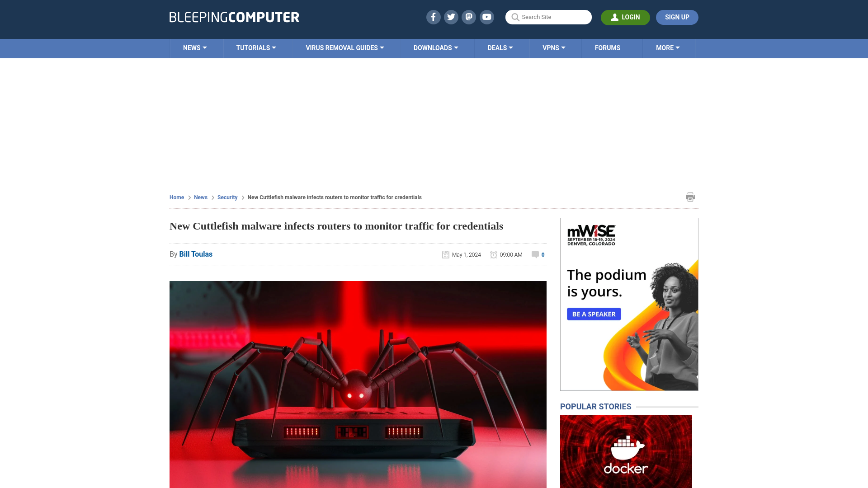Open the Facebook social icon link
The image size is (868, 488).
pyautogui.click(x=434, y=17)
